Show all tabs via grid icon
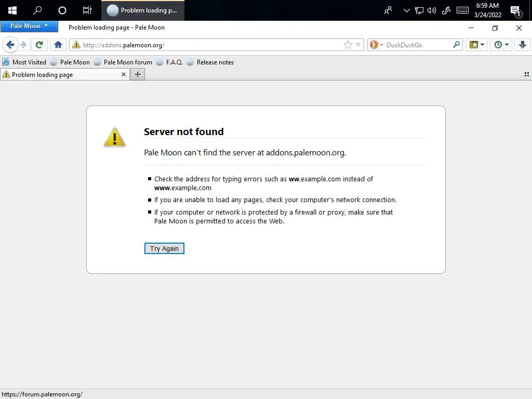This screenshot has width=532, height=399. tap(527, 74)
